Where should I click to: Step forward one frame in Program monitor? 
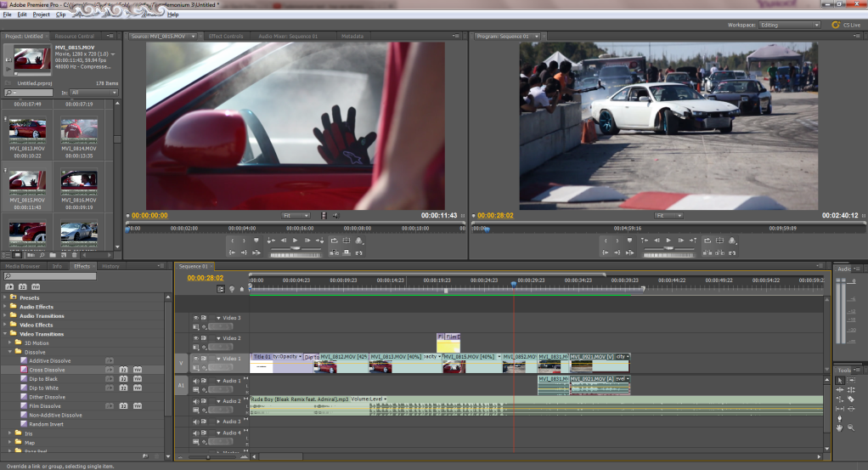coord(680,241)
